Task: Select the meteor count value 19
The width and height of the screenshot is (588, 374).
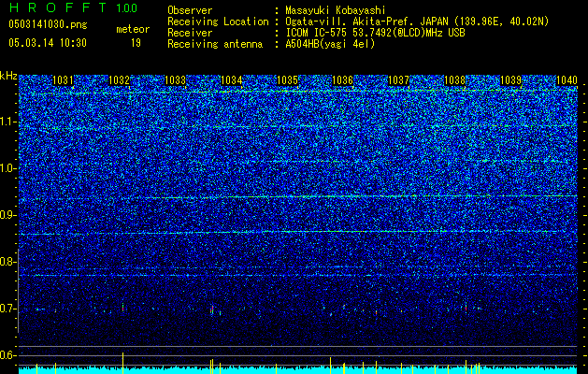Action: (136, 43)
